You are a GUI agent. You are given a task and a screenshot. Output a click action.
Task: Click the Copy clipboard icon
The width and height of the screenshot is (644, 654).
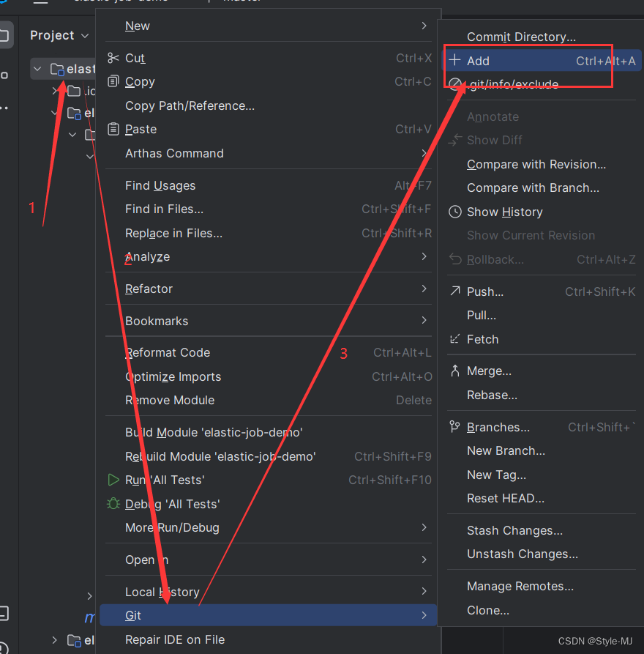point(113,81)
